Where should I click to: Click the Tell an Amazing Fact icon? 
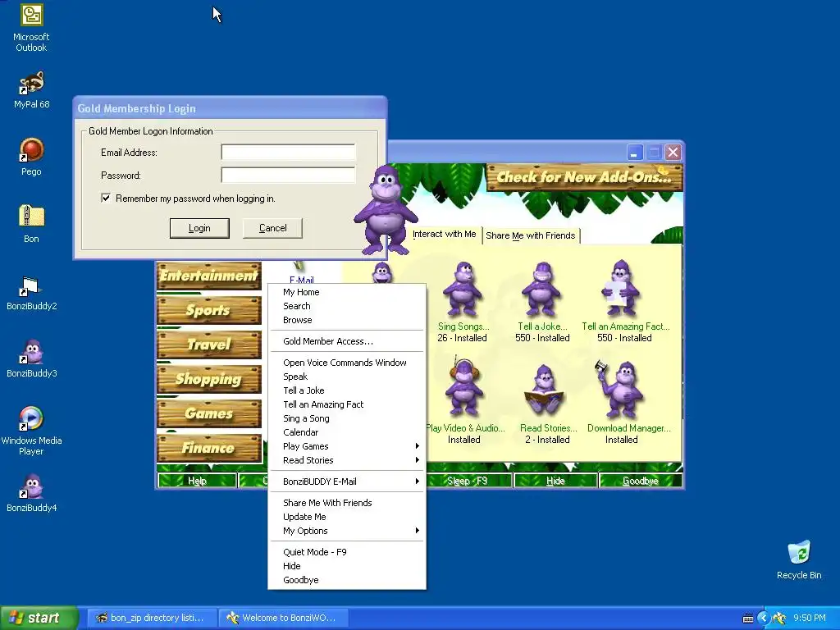coord(621,290)
